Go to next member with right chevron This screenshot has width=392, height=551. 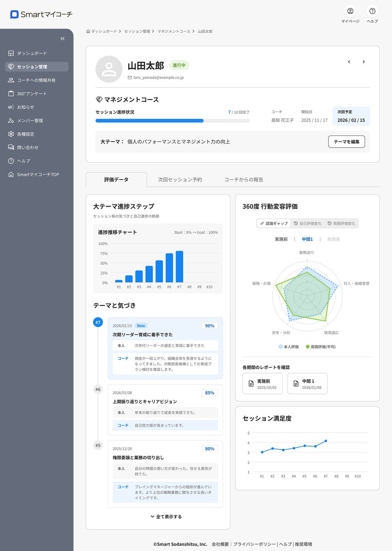[x=363, y=62]
